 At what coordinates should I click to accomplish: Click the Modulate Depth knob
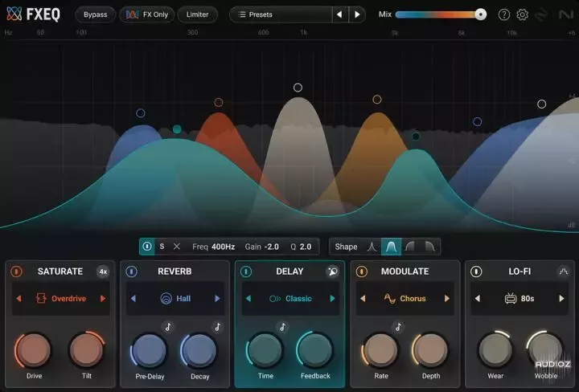pos(430,350)
